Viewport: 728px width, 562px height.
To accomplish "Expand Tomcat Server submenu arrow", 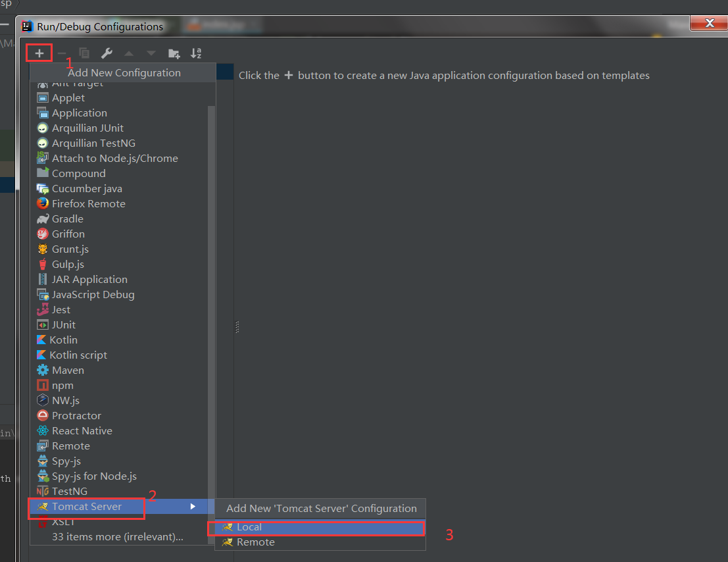I will point(193,507).
